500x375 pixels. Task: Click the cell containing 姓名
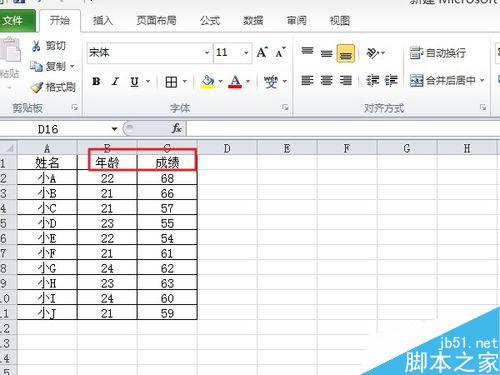(47, 163)
